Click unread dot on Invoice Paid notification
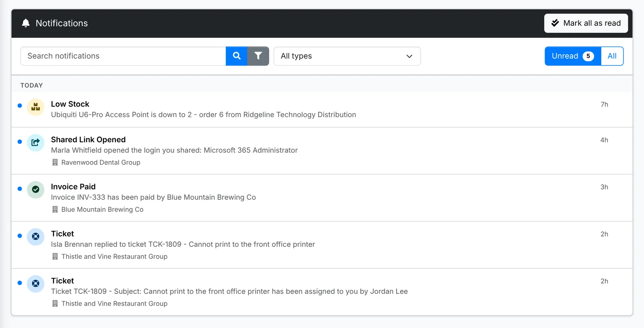The height and width of the screenshot is (328, 644). (x=20, y=189)
